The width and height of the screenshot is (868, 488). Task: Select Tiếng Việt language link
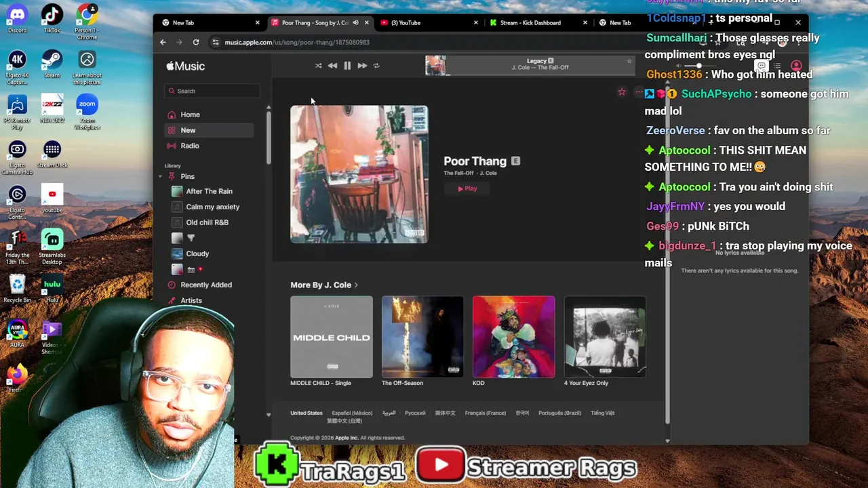pyautogui.click(x=602, y=413)
